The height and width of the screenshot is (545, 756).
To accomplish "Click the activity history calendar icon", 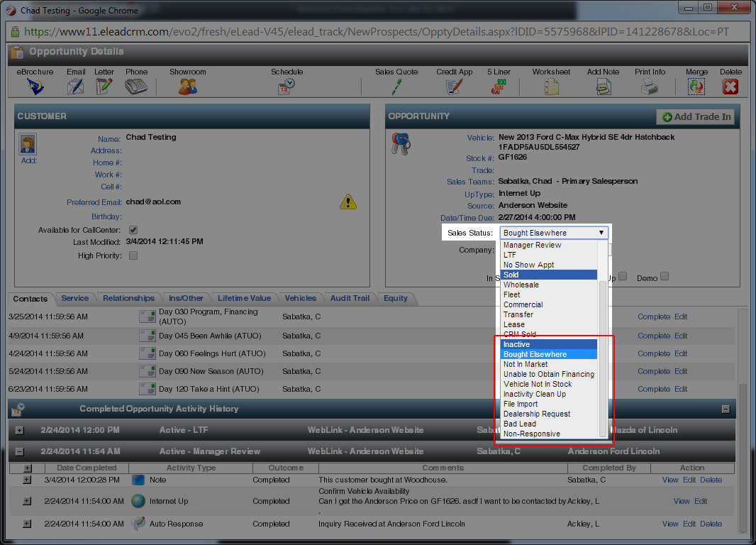I will [x=18, y=409].
